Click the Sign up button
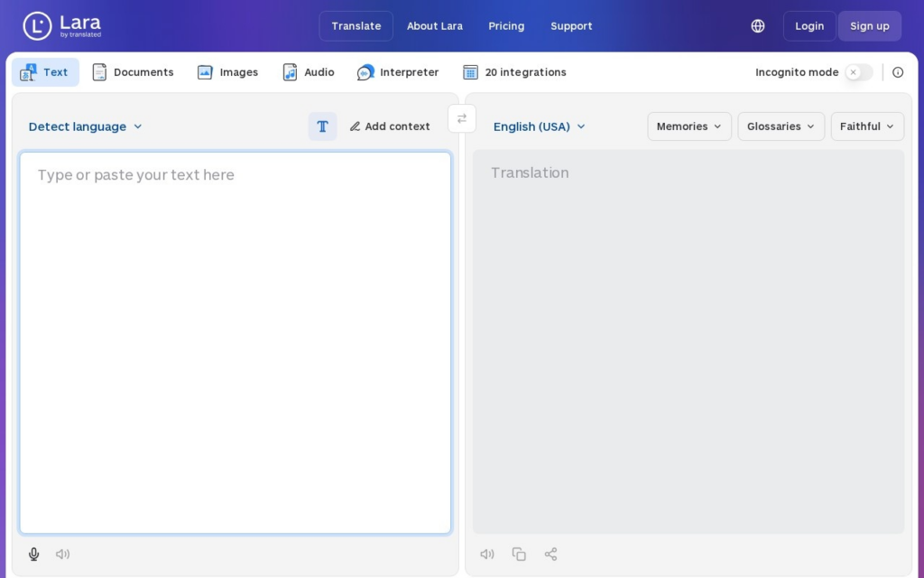The image size is (924, 578). [869, 26]
